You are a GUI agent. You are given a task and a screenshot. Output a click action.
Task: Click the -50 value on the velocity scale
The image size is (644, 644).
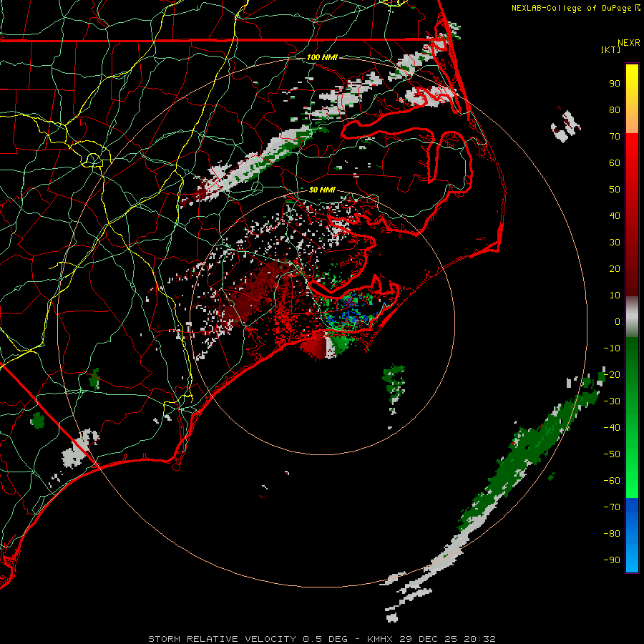(x=612, y=454)
